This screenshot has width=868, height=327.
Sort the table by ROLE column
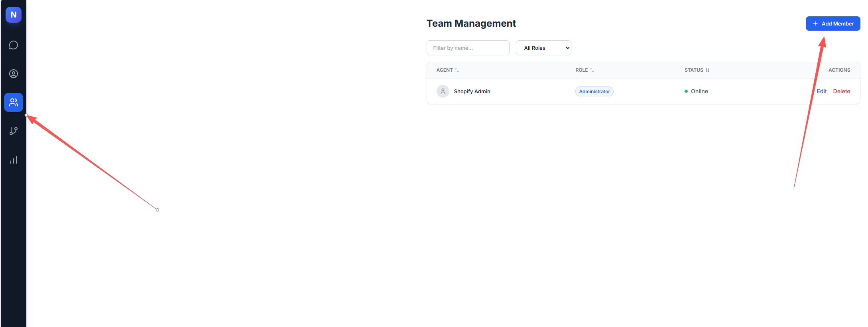(585, 70)
